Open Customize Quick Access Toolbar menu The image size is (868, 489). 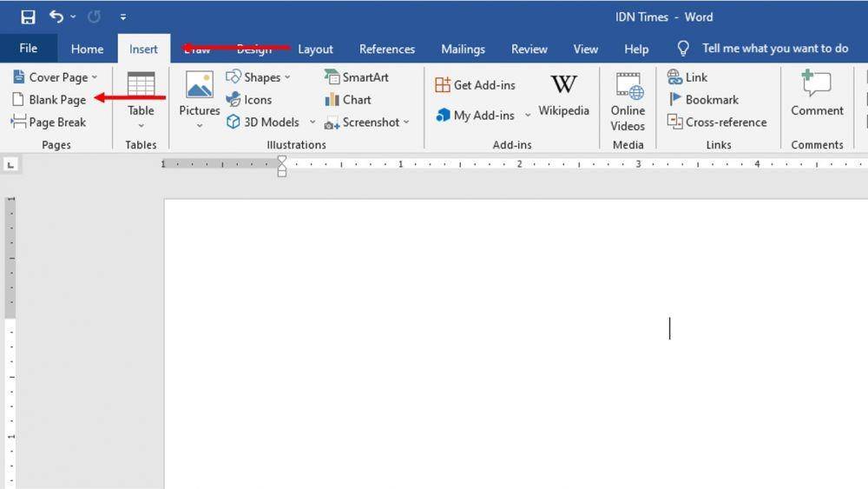pyautogui.click(x=123, y=17)
